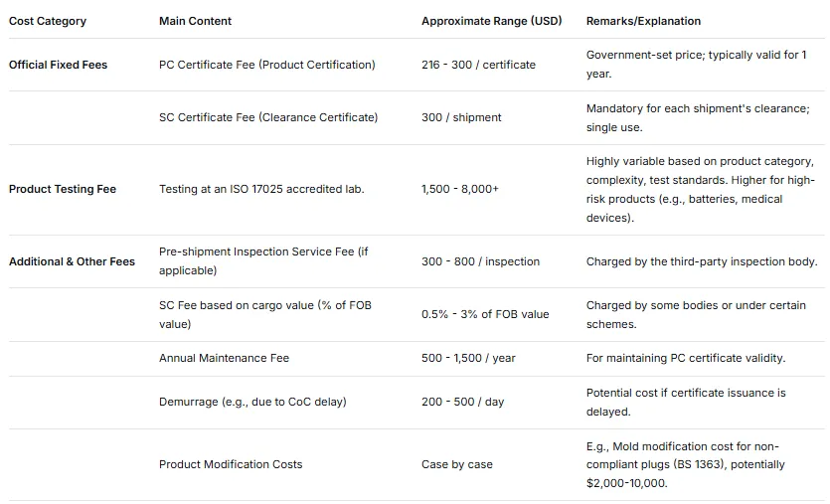Viewport: 830px width, 504px height.
Task: Select the Official Fixed Fees category cell
Action: click(x=58, y=65)
